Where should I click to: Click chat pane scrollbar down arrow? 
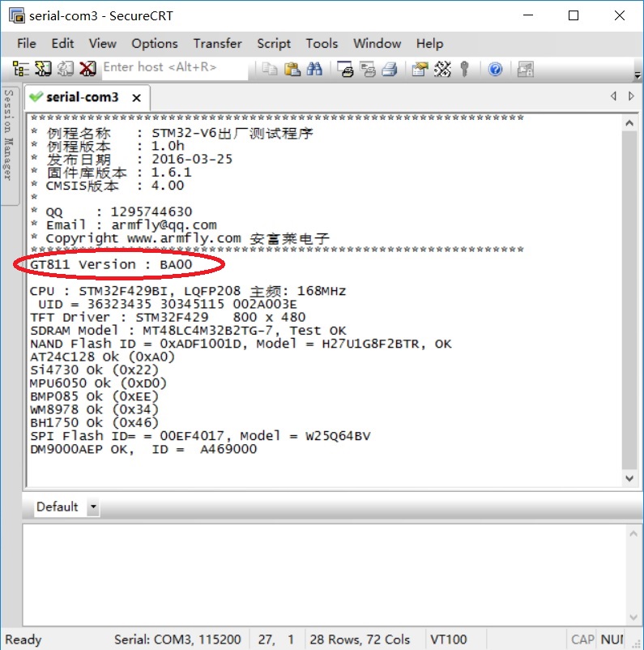pyautogui.click(x=633, y=618)
